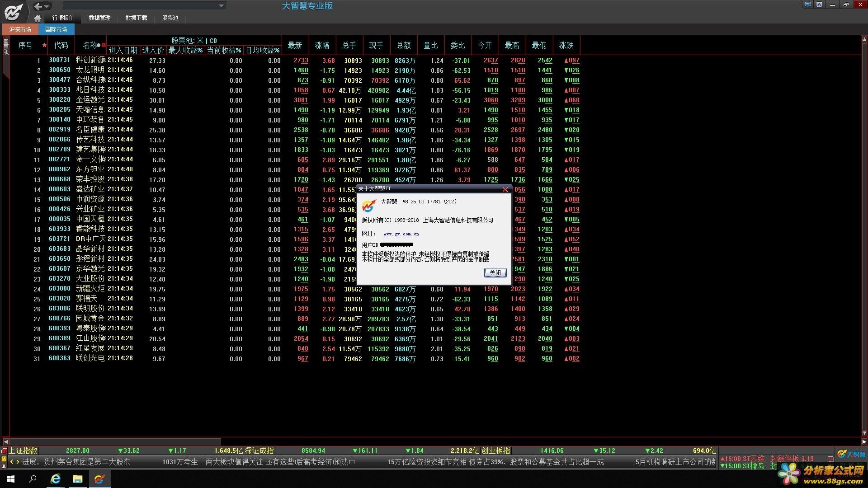Open the 数据管理 menu

click(x=99, y=18)
